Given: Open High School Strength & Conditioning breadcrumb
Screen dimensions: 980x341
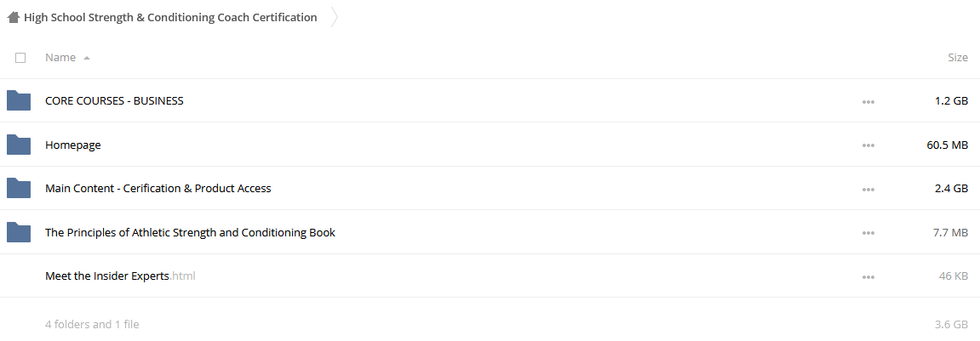Looking at the screenshot, I should (170, 18).
